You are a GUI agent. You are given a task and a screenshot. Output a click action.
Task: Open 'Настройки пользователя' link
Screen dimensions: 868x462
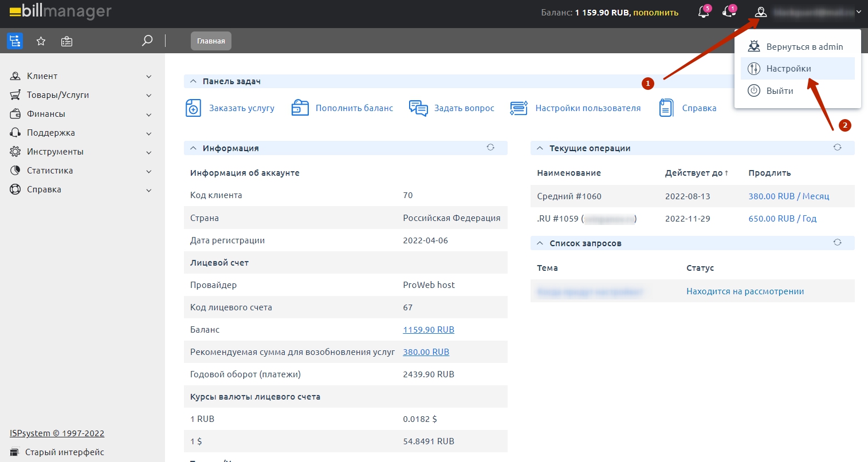pyautogui.click(x=588, y=108)
